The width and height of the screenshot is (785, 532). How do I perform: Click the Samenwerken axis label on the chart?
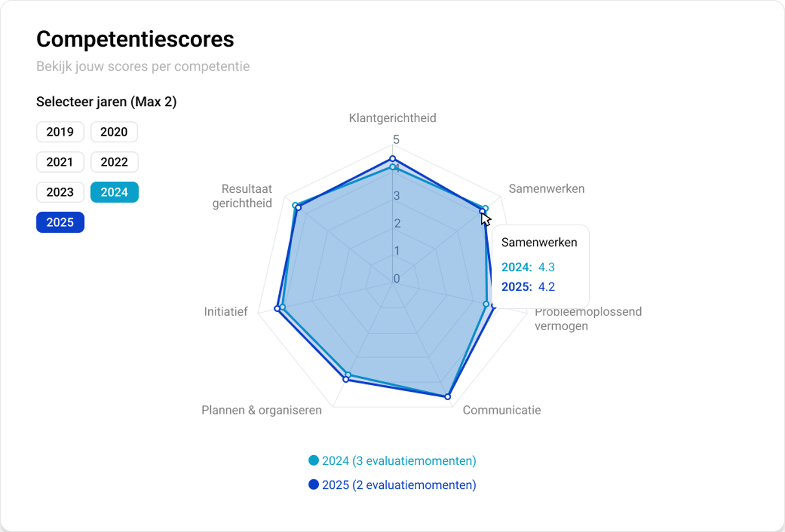(x=547, y=189)
